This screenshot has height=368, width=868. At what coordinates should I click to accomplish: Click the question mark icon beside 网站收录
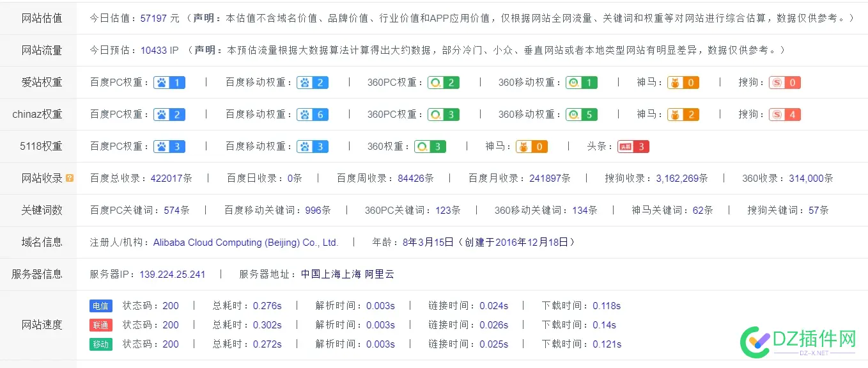[70, 179]
